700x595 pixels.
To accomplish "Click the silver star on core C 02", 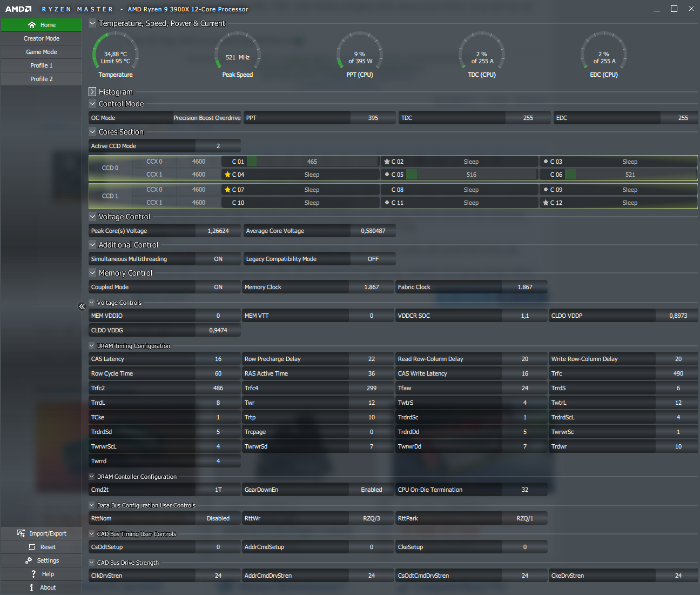I will 387,162.
